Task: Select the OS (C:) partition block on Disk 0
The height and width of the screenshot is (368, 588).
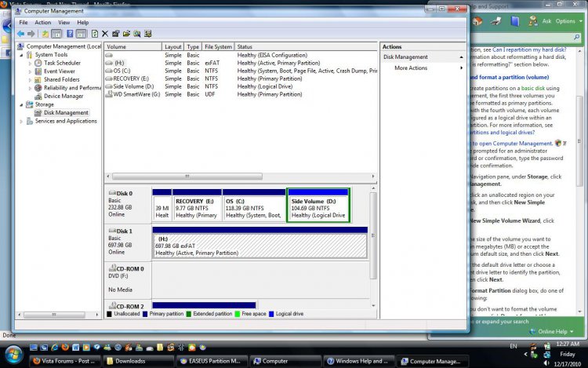Action: [254, 206]
